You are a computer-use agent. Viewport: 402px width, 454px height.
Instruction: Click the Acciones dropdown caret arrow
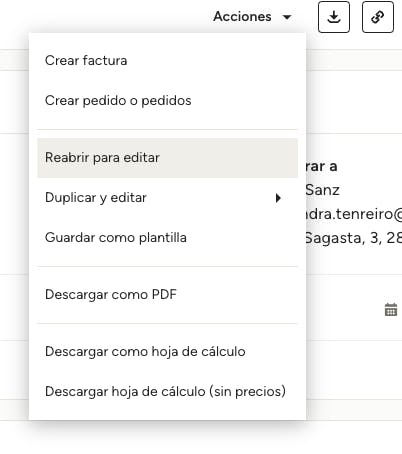[287, 17]
